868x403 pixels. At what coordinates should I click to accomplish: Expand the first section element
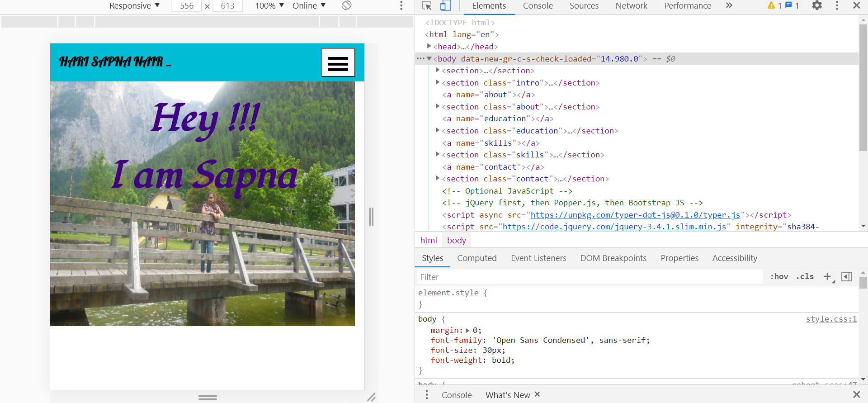[438, 70]
